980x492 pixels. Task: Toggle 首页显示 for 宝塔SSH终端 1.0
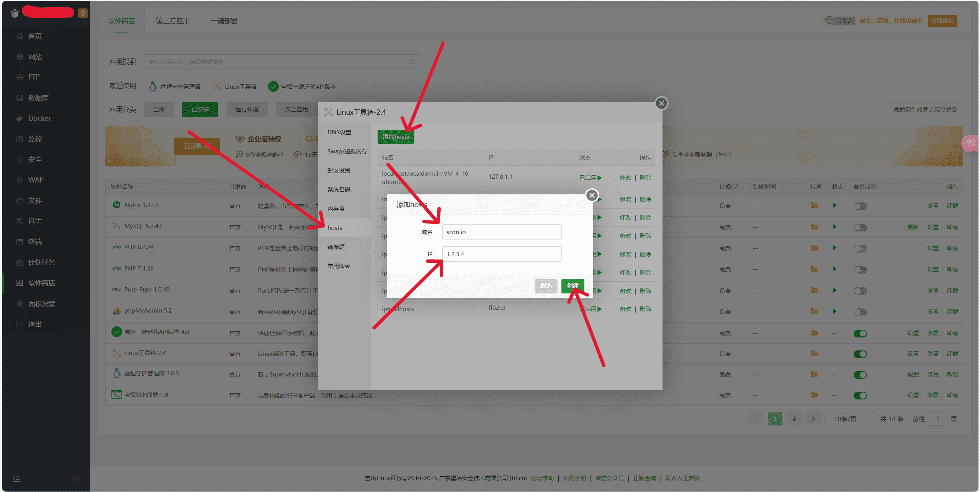click(860, 396)
